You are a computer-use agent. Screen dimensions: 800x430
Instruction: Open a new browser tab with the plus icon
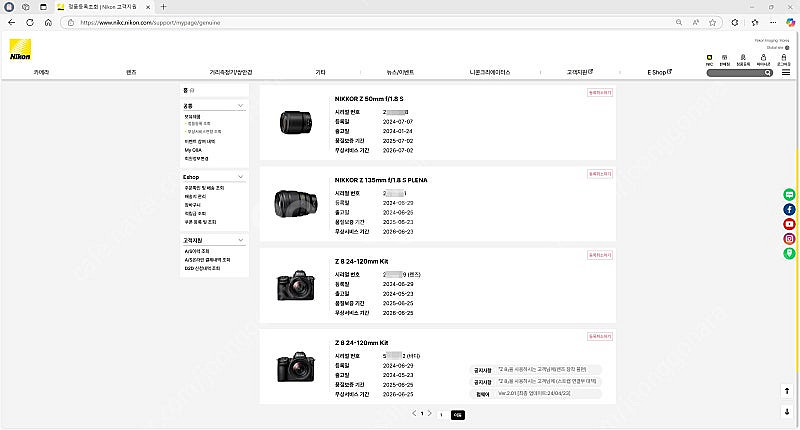click(x=163, y=7)
